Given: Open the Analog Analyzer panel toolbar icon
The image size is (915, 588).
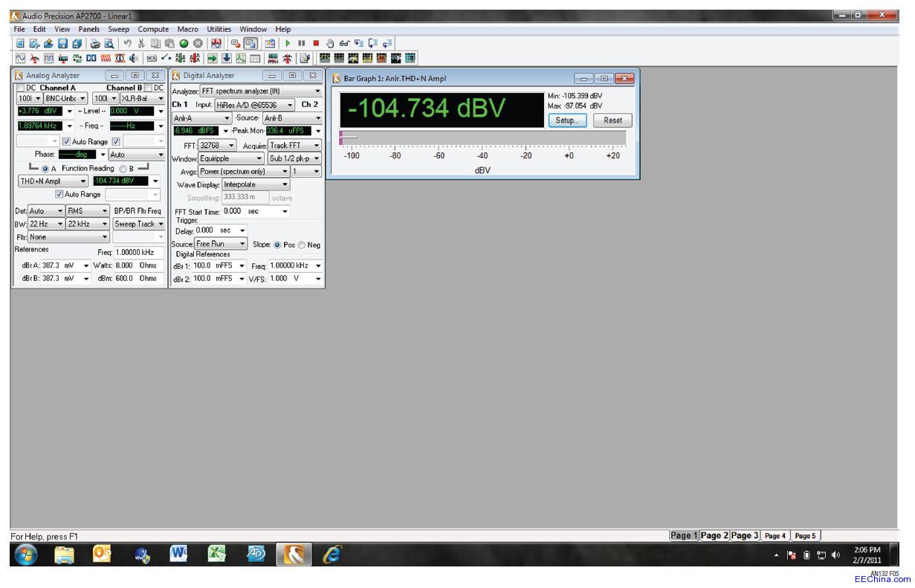Looking at the screenshot, I should point(34,58).
